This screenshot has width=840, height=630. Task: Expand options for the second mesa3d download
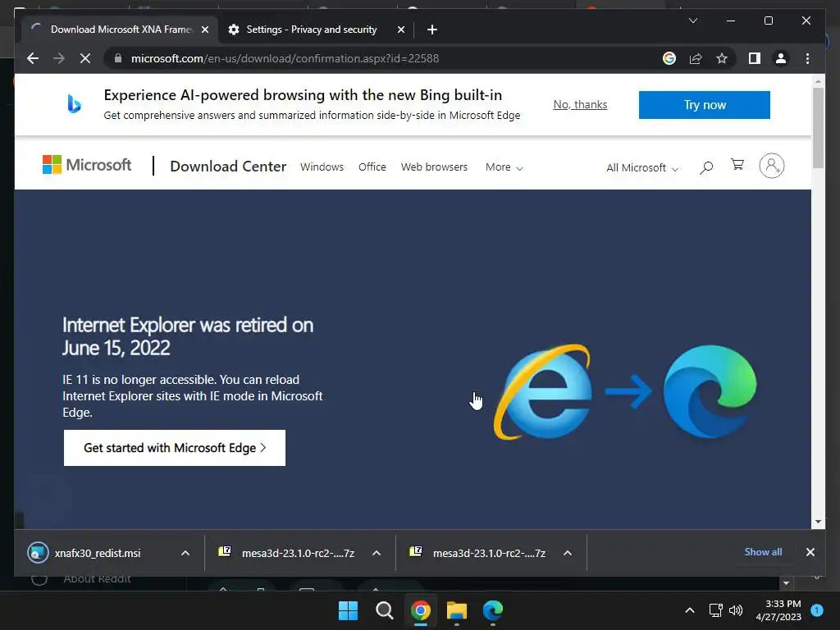click(x=568, y=553)
